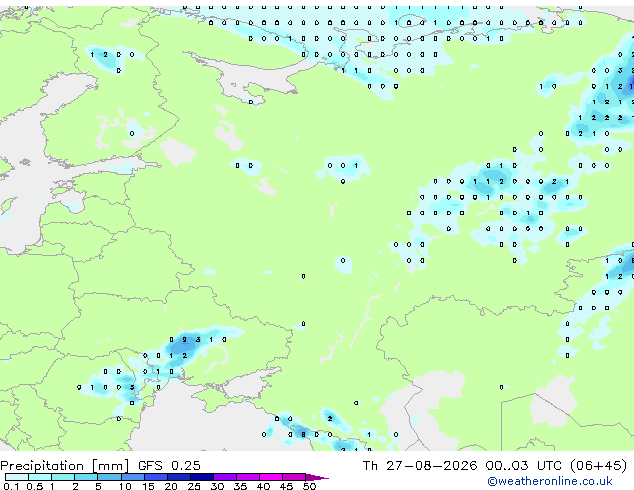Image resolution: width=634 pixels, height=490 pixels.
Task: Click the 'GFS 0.25' model label
Action: 169,466
